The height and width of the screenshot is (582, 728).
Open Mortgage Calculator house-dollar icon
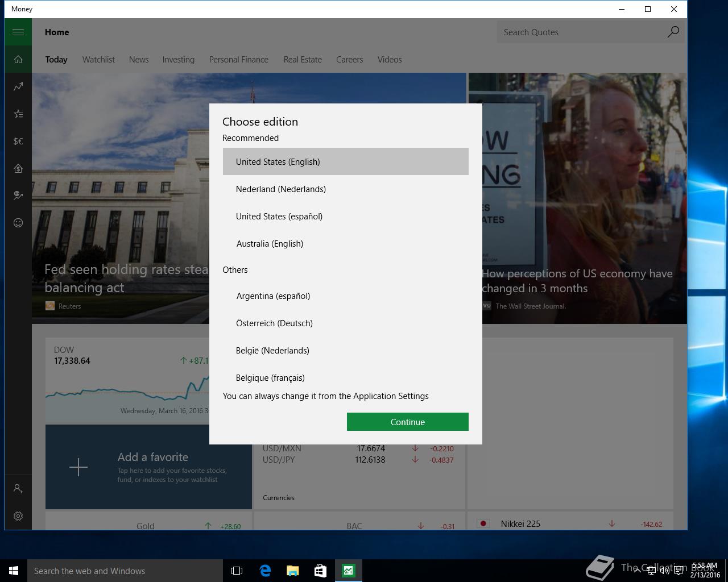18,168
